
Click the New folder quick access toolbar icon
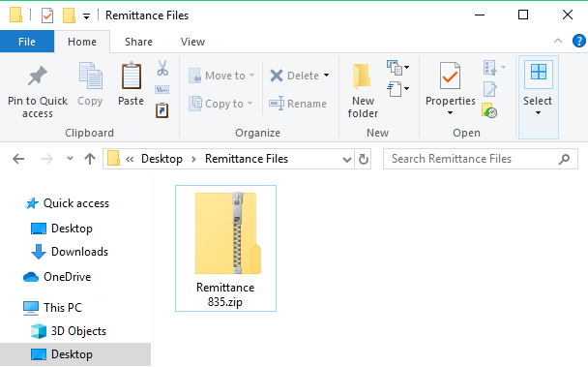(69, 15)
